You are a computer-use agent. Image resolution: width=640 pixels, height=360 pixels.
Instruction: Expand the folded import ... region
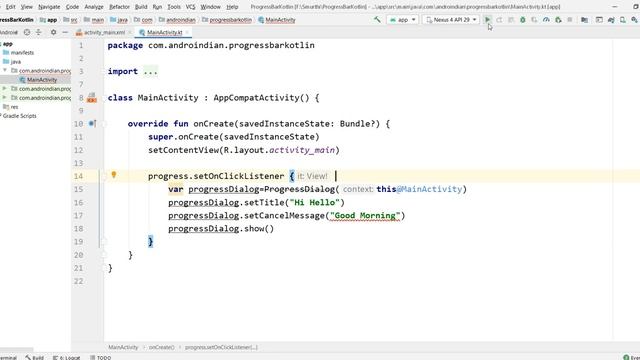tap(150, 71)
